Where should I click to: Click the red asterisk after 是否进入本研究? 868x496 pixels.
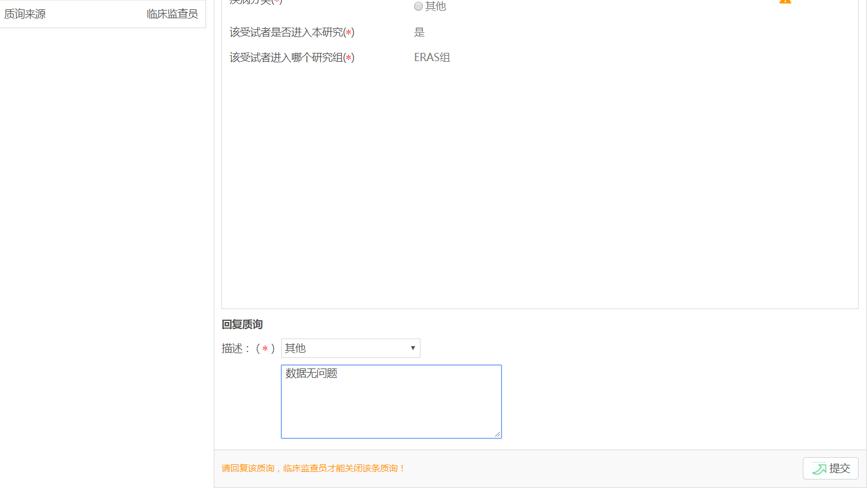349,33
